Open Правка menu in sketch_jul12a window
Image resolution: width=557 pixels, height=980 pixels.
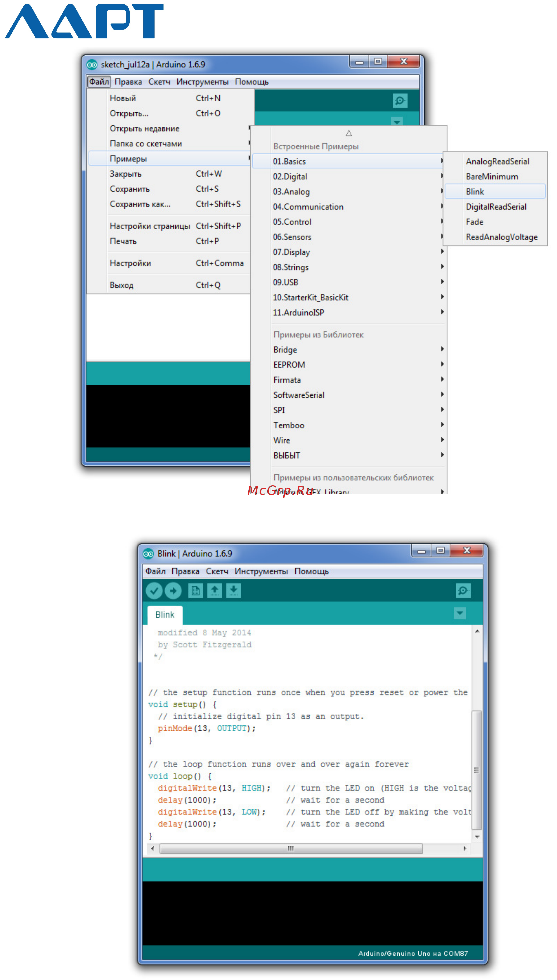128,82
